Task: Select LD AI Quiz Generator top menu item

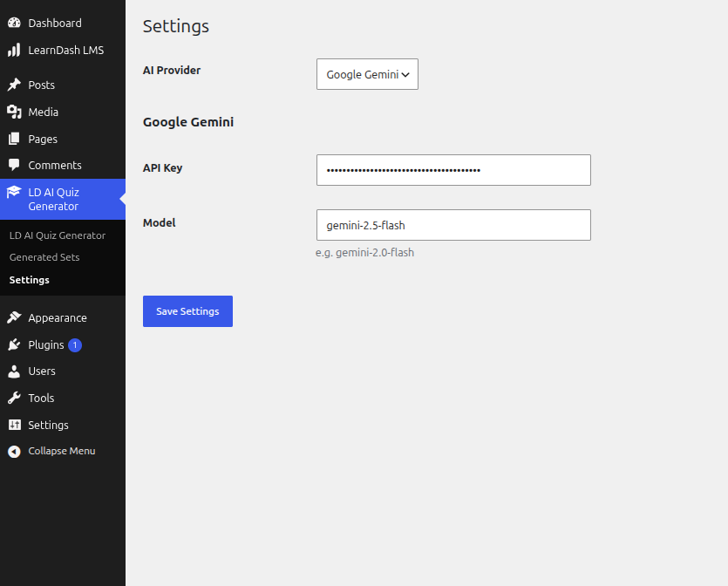Action: click(x=63, y=199)
